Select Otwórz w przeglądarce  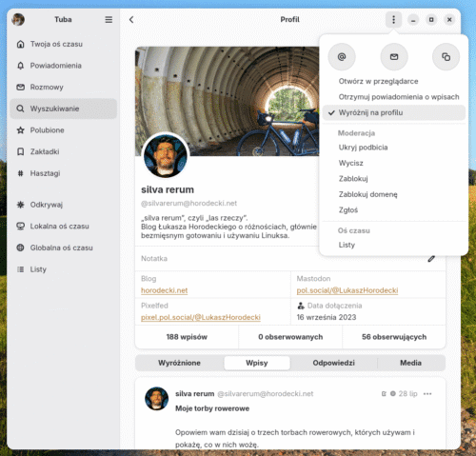pyautogui.click(x=394, y=81)
